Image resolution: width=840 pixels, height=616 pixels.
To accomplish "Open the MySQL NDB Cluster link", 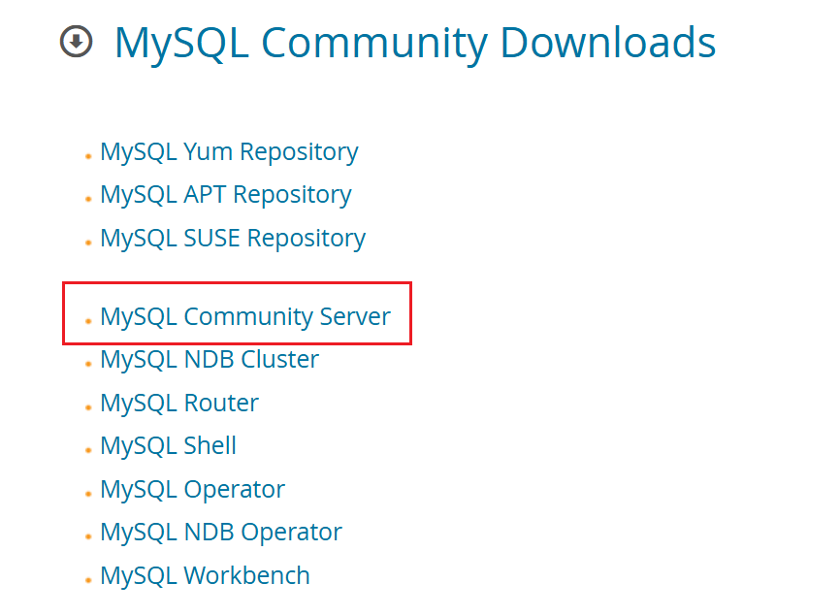I will (x=210, y=360).
